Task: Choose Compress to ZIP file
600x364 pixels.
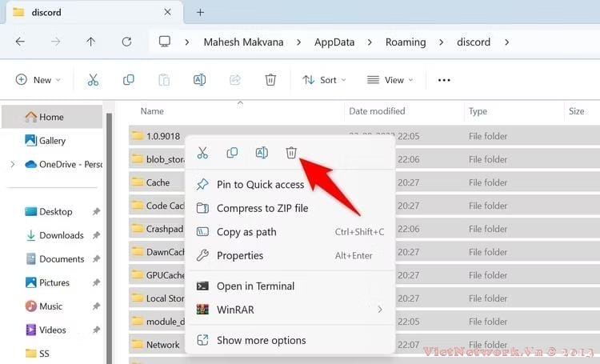Action: (x=262, y=208)
